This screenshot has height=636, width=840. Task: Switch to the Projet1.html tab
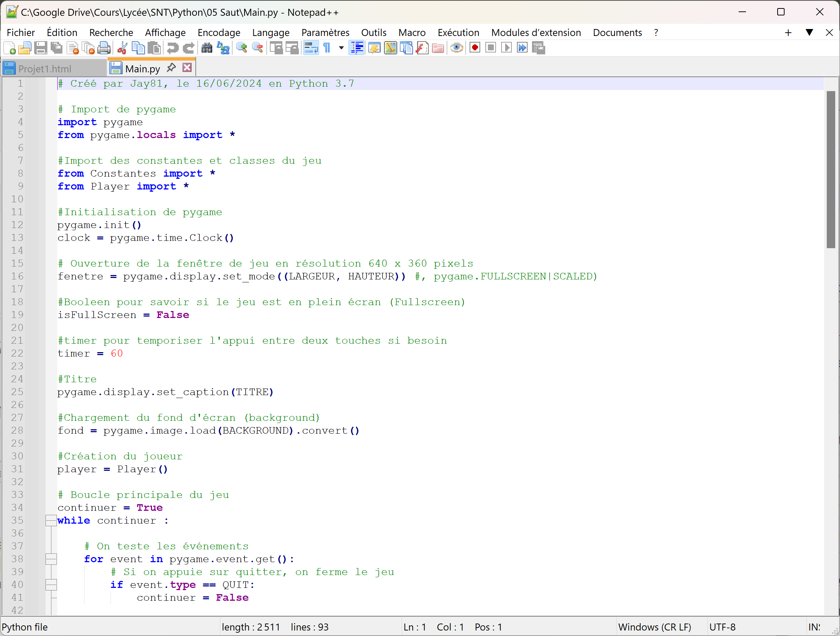pyautogui.click(x=45, y=69)
